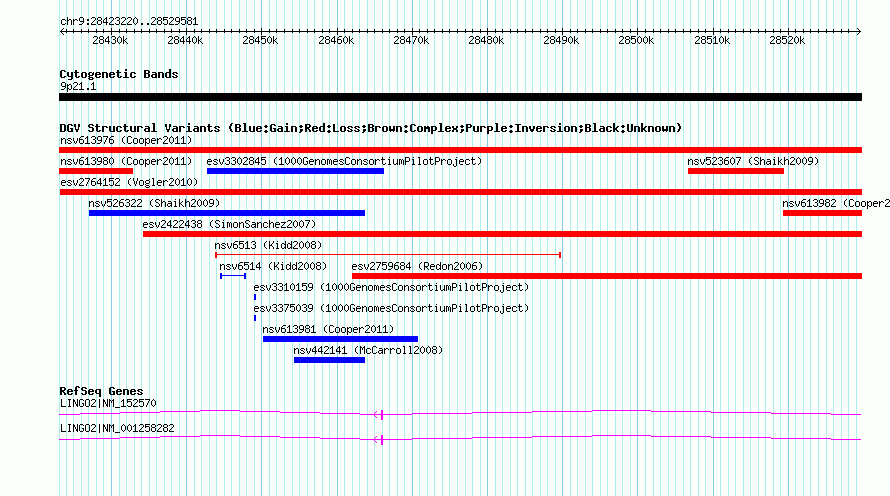Click the esv3302845 blue gain bar
890x496 pixels.
(x=295, y=171)
